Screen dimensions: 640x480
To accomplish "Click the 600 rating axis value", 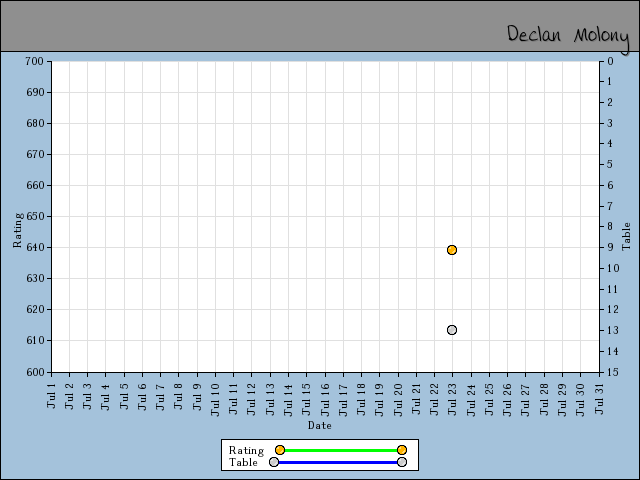I will [34, 372].
